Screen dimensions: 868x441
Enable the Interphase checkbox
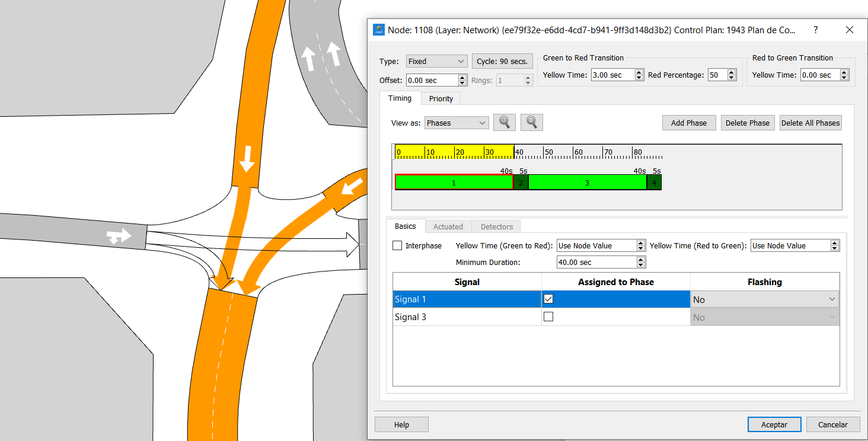397,245
